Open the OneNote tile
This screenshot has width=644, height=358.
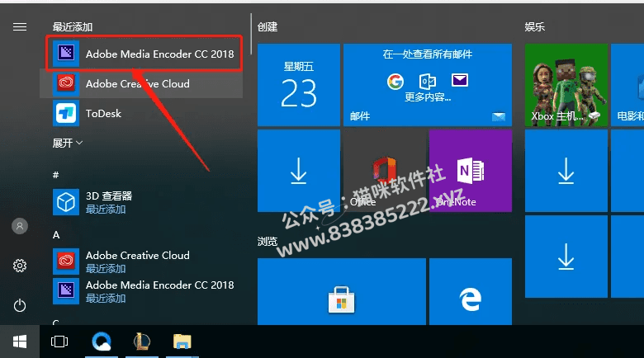tap(471, 171)
